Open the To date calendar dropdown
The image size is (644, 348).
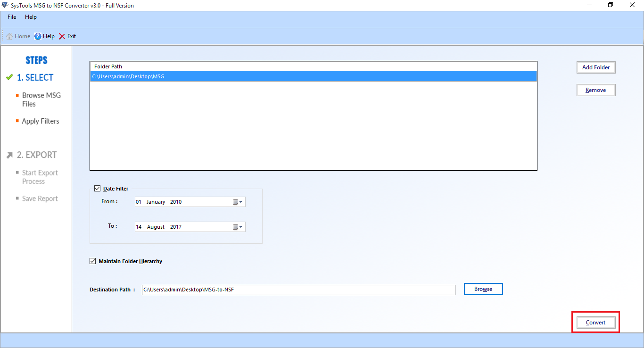(238, 227)
